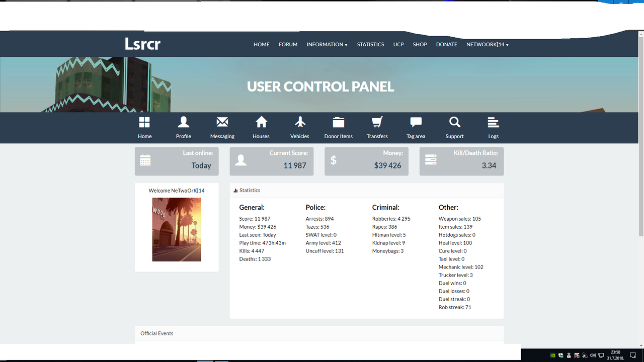Open the Messaging envelope icon
The height and width of the screenshot is (362, 644).
tap(222, 122)
